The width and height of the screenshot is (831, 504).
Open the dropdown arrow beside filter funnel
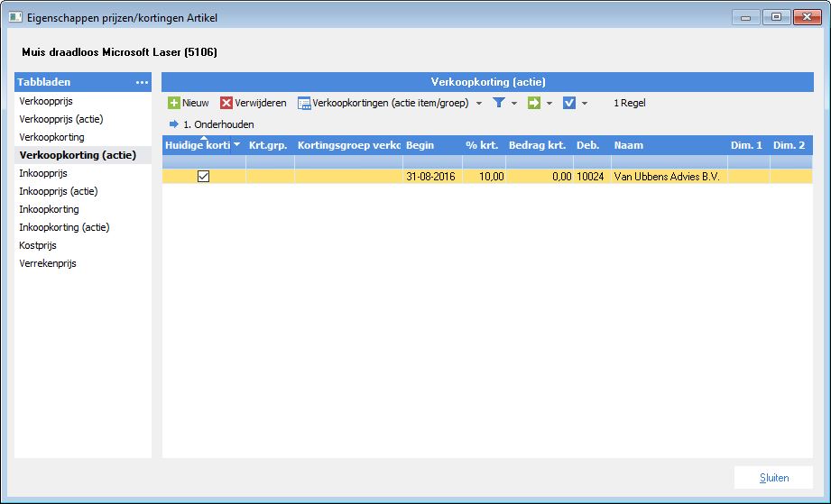click(514, 104)
